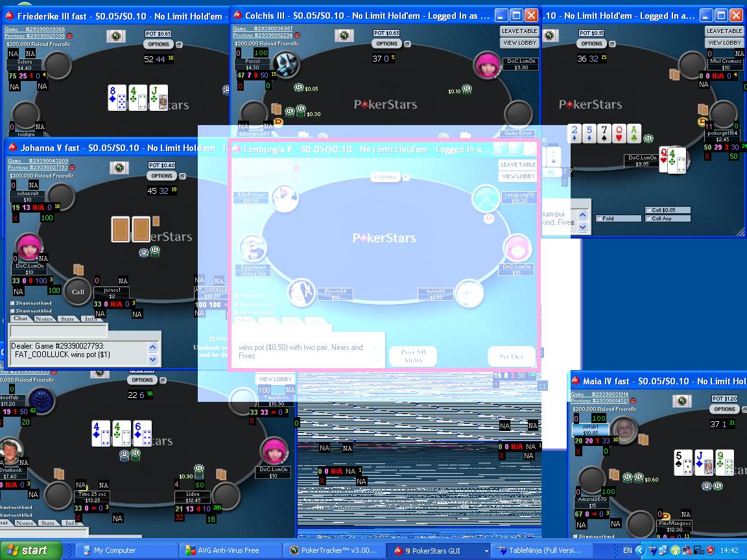
Task: Click DoC.LemOn's pink avatar in Johanna V
Action: click(x=30, y=246)
